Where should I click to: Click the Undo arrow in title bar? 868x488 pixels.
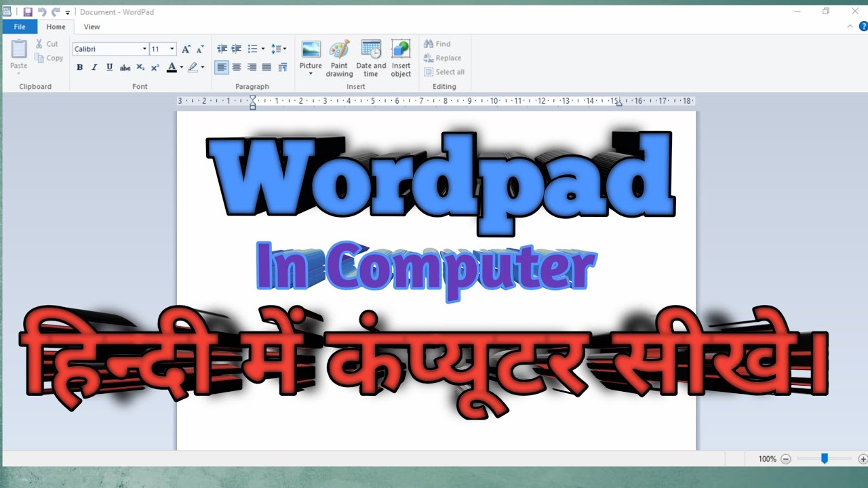[x=42, y=12]
